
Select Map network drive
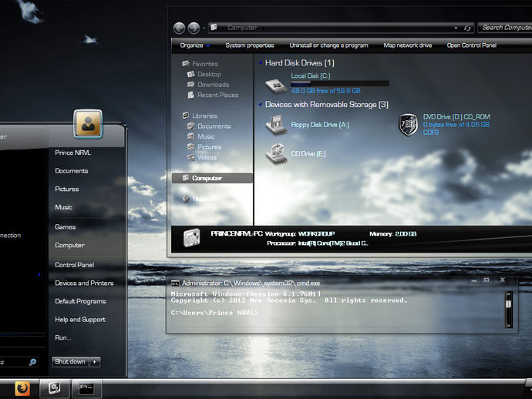(408, 45)
